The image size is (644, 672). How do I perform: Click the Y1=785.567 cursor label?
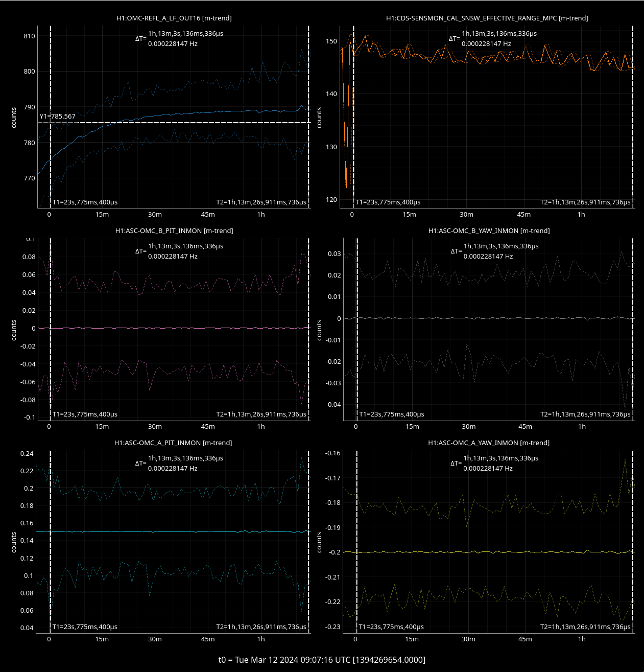click(58, 117)
